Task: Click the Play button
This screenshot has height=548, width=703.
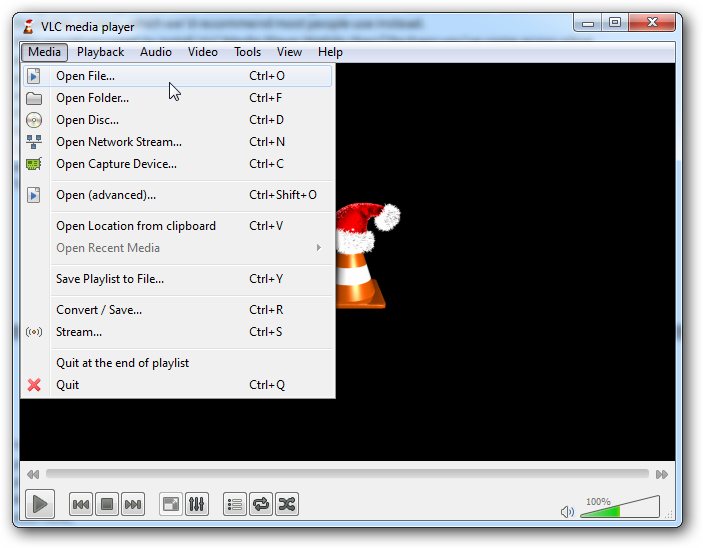Action: pos(40,504)
